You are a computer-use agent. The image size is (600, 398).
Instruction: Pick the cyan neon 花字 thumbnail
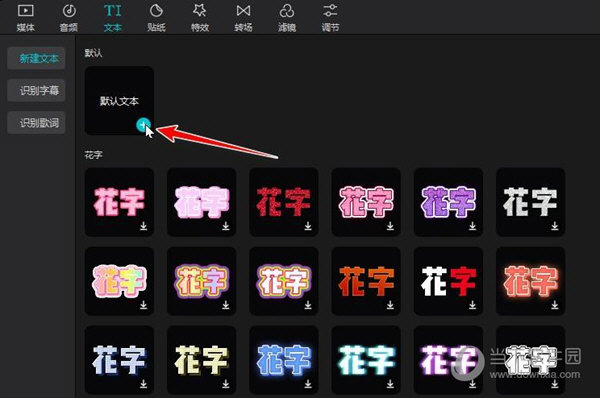coord(366,360)
